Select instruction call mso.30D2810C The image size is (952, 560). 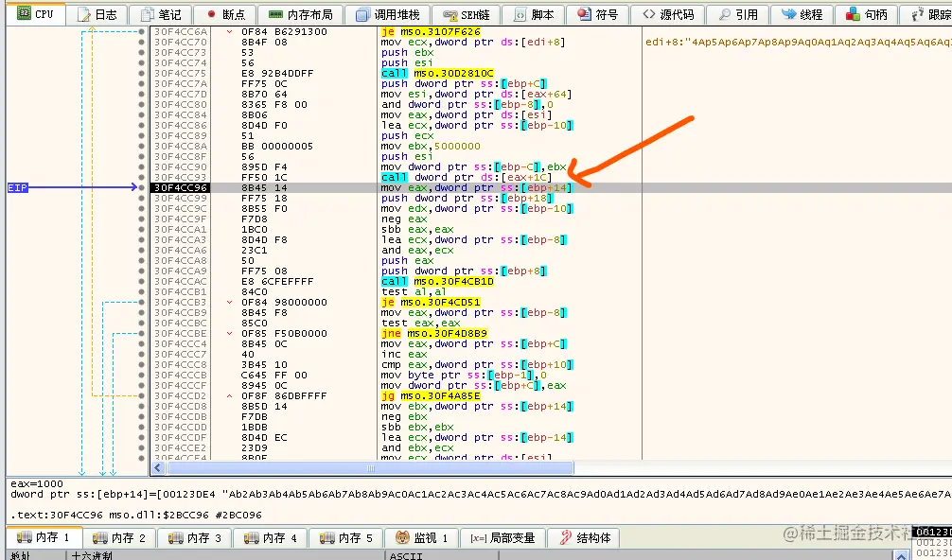pyautogui.click(x=437, y=74)
